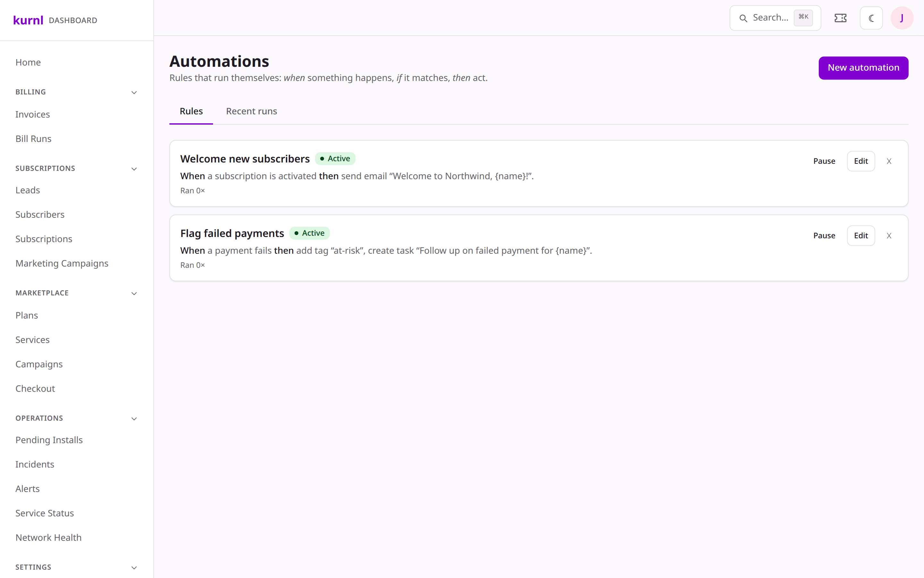
Task: Open Plans page
Action: 26,315
